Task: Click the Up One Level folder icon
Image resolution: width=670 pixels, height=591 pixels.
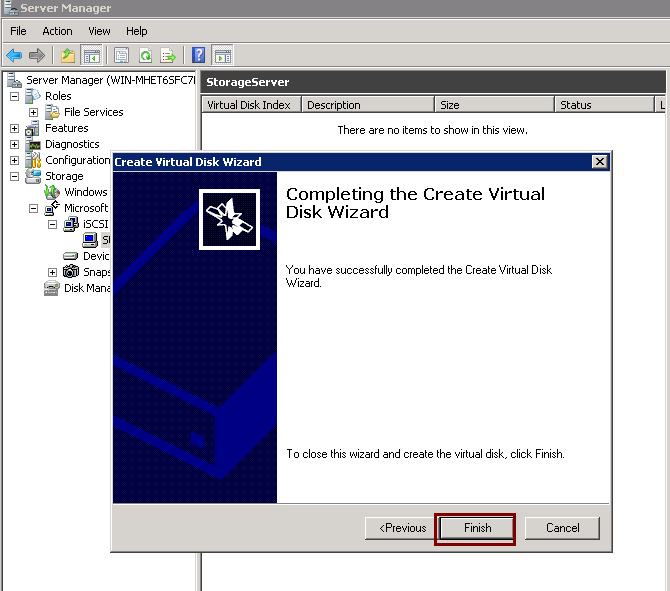Action: pos(68,56)
